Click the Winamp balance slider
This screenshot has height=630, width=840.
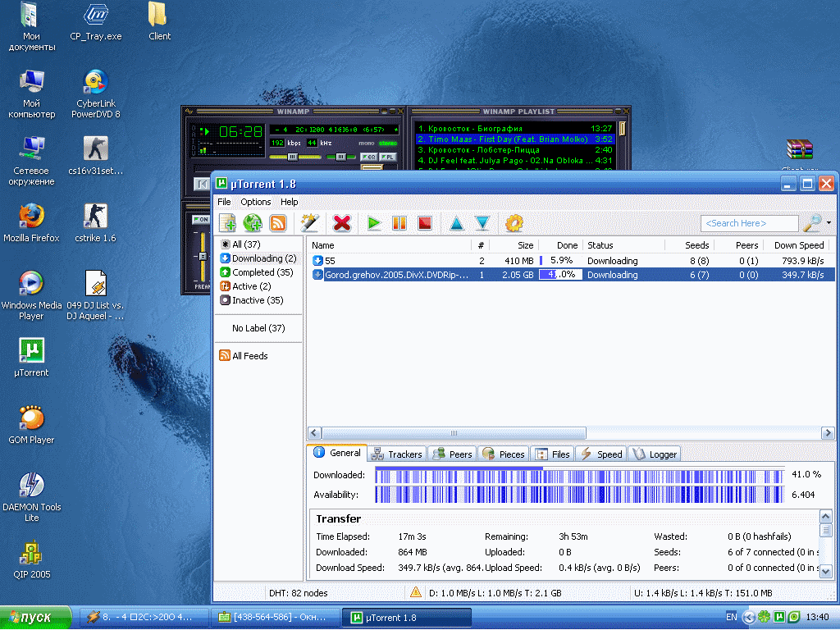click(340, 157)
